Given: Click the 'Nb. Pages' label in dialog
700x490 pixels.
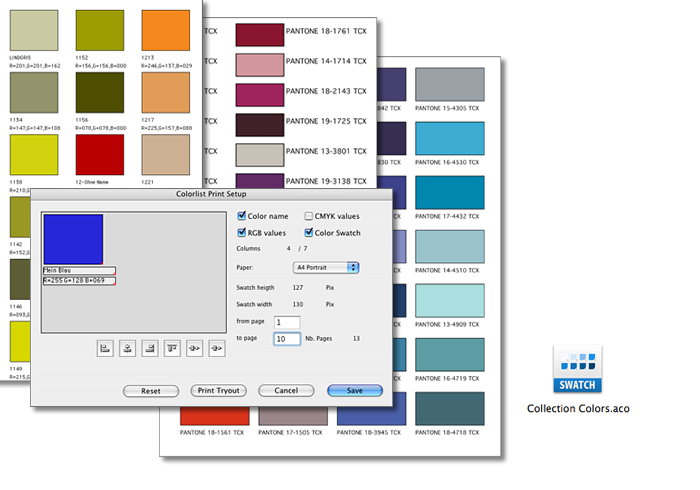Looking at the screenshot, I should point(319,339).
